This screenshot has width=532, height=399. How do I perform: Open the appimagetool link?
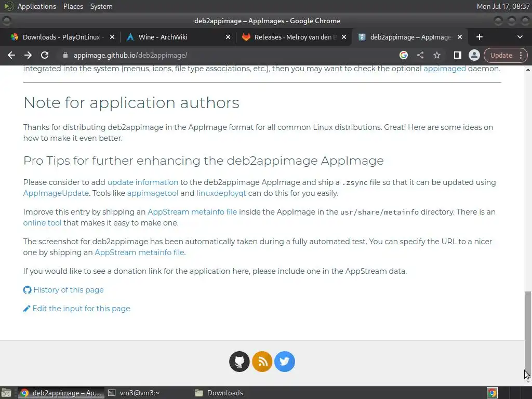click(x=152, y=193)
